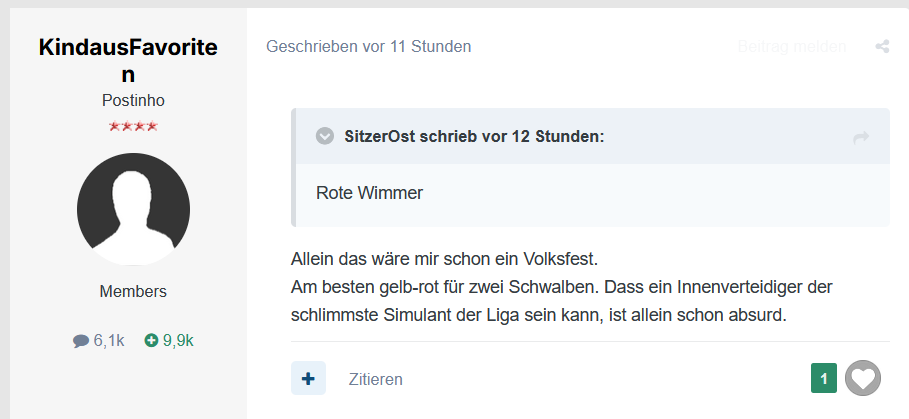This screenshot has height=419, width=909.
Task: Open the green reaction count badge
Action: pos(824,378)
